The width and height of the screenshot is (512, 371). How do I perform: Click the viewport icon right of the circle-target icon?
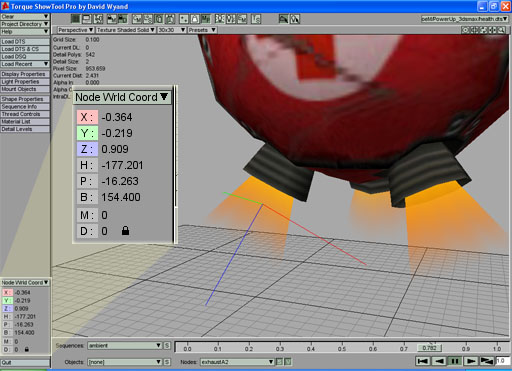474,30
